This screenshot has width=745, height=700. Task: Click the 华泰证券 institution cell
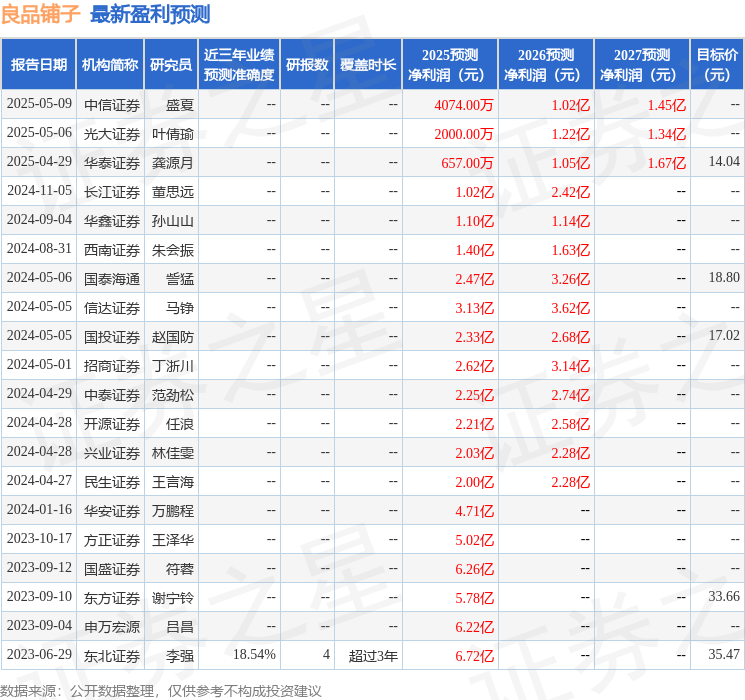click(x=112, y=163)
